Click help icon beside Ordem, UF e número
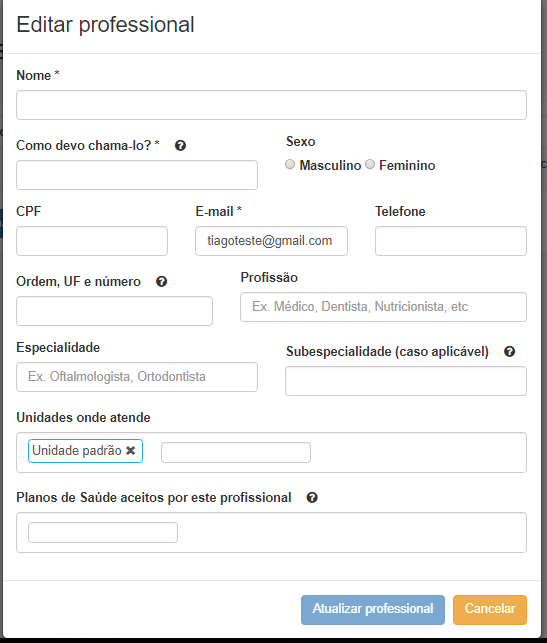547x643 pixels. point(162,282)
